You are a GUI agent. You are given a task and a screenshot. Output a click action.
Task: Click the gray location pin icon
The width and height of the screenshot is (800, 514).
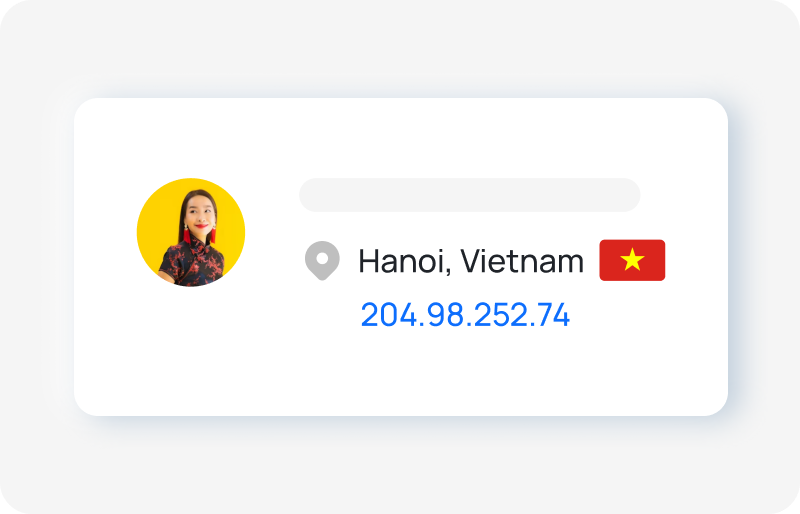(322, 260)
